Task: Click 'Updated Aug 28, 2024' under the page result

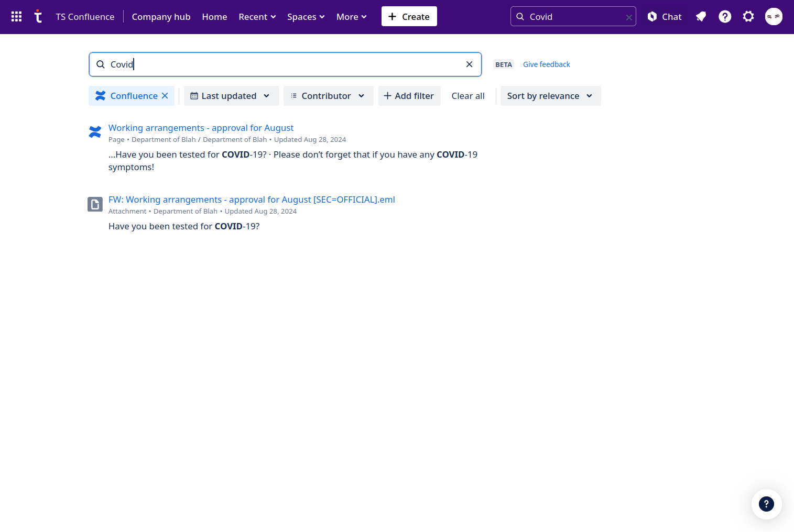Action: pyautogui.click(x=310, y=140)
